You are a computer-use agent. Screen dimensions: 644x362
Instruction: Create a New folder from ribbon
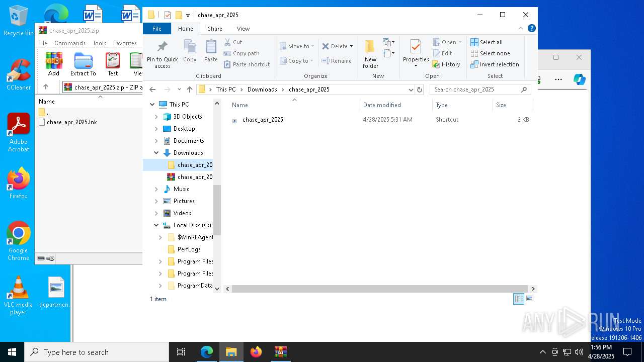point(370,54)
